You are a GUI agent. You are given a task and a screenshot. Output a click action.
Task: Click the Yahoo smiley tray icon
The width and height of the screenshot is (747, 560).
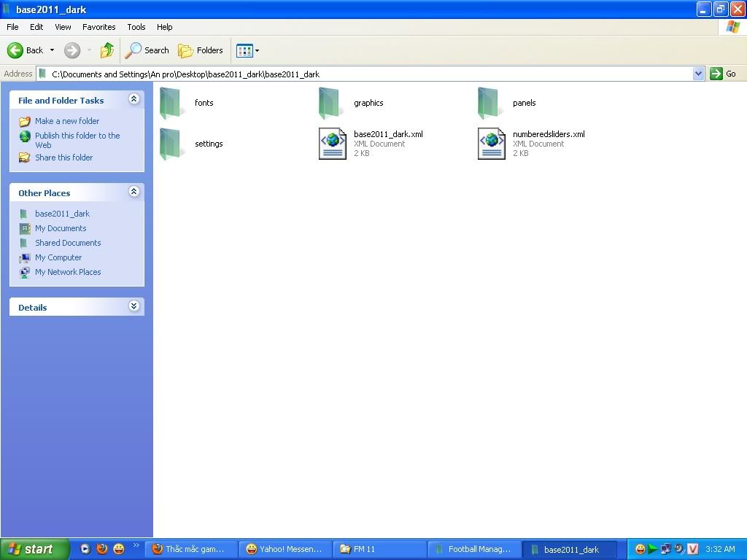(x=640, y=549)
